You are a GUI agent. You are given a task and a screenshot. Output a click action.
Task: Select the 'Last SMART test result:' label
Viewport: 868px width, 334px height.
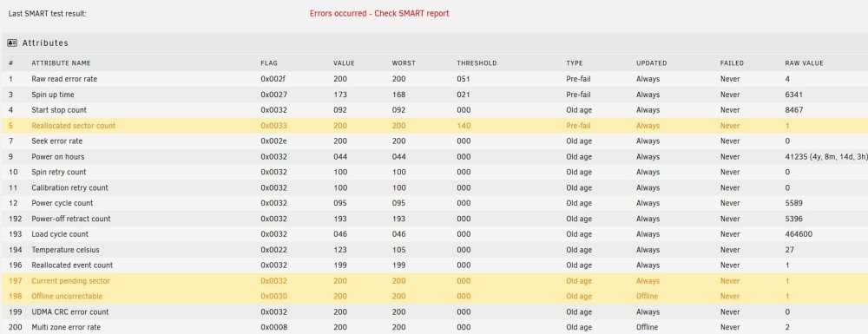coord(48,13)
